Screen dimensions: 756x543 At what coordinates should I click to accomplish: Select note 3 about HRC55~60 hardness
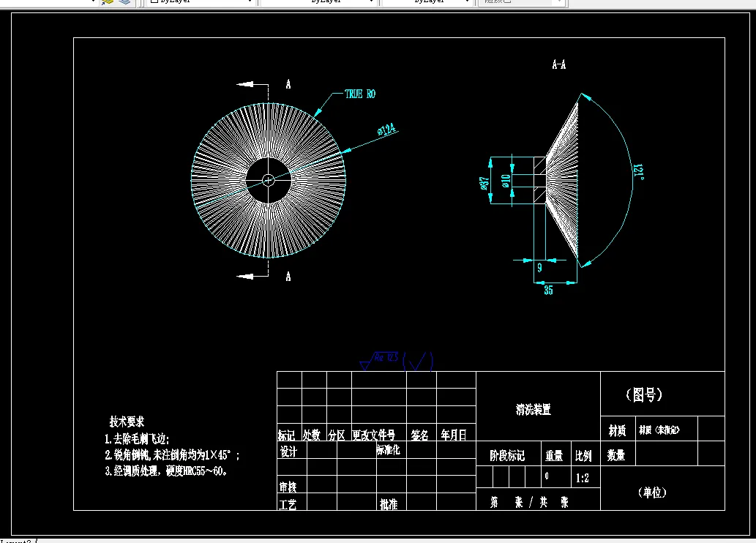click(166, 471)
